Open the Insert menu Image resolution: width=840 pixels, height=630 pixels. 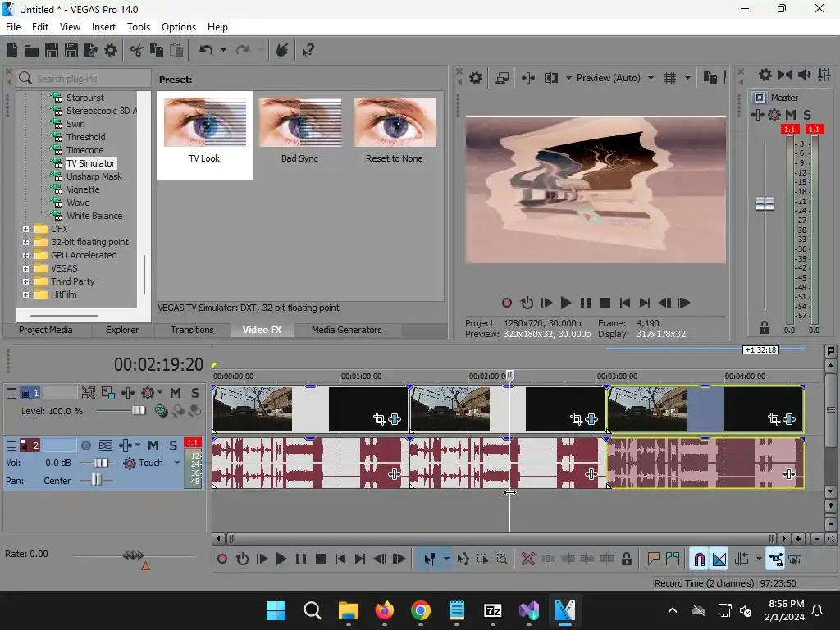click(103, 27)
